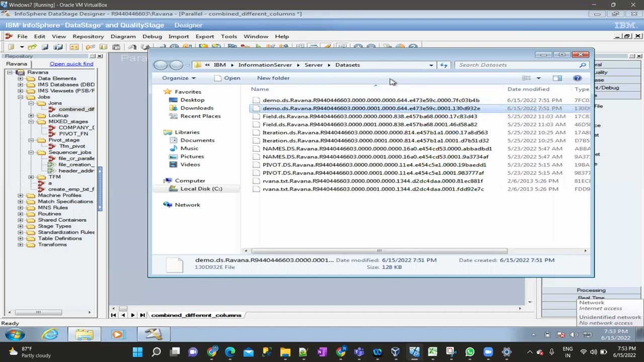Viewport: 644px width, 362px height.
Task: Click the Windows 11 Start button
Action: (137, 352)
